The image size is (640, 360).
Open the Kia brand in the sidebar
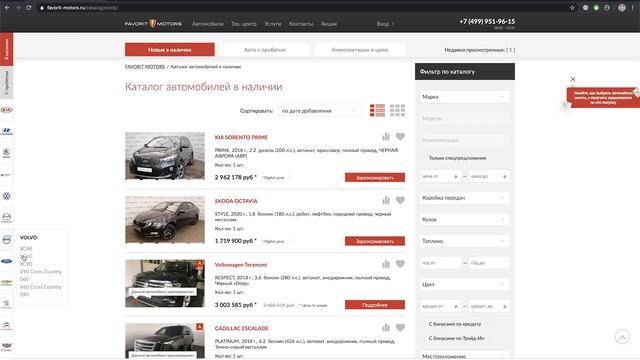pos(7,110)
